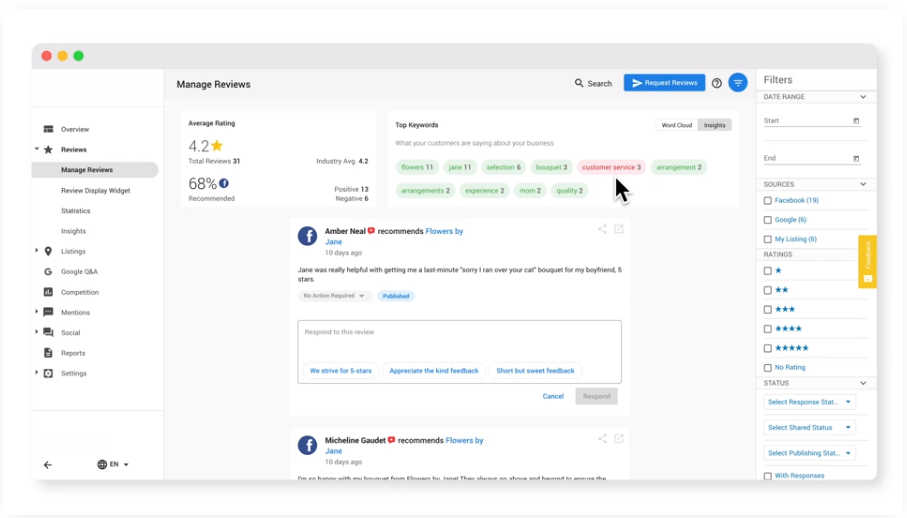The width and height of the screenshot is (907, 518).
Task: Open the Start date calendar icon
Action: click(x=856, y=121)
